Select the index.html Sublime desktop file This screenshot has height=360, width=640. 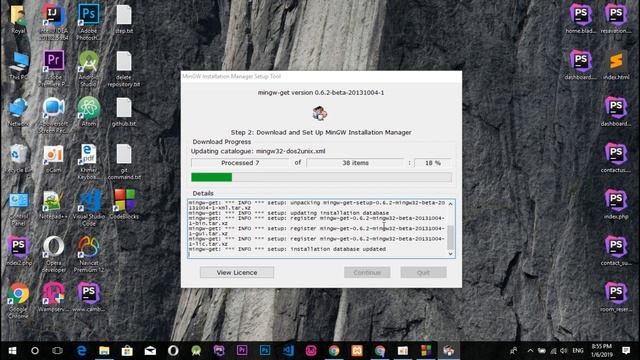tap(616, 65)
